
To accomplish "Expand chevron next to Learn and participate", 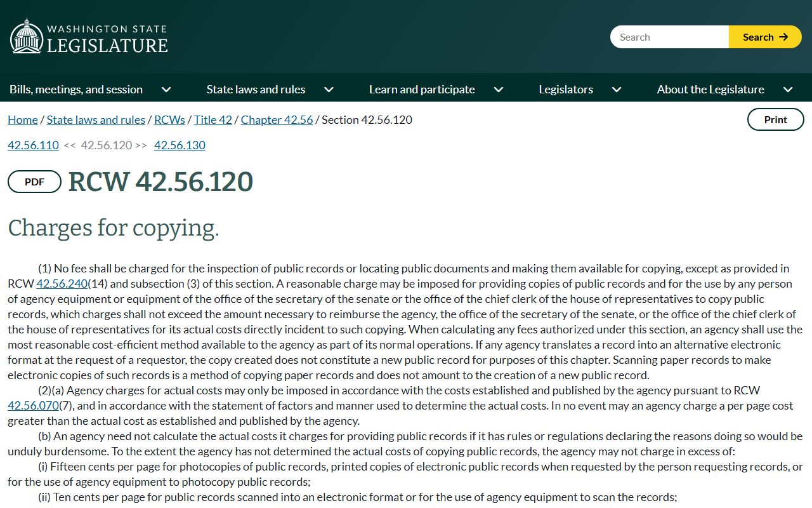I will coord(499,90).
